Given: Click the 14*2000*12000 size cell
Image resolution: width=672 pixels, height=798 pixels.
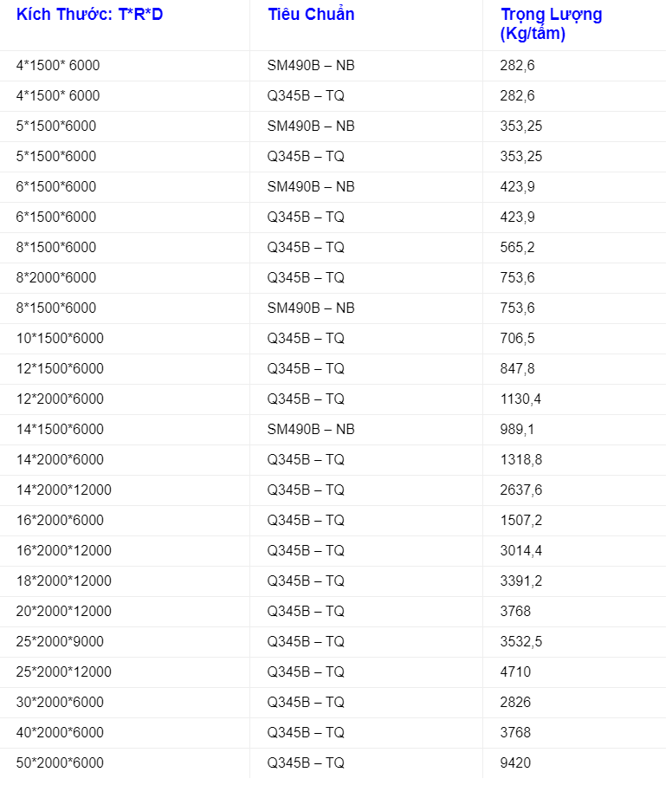Looking at the screenshot, I should [x=63, y=490].
